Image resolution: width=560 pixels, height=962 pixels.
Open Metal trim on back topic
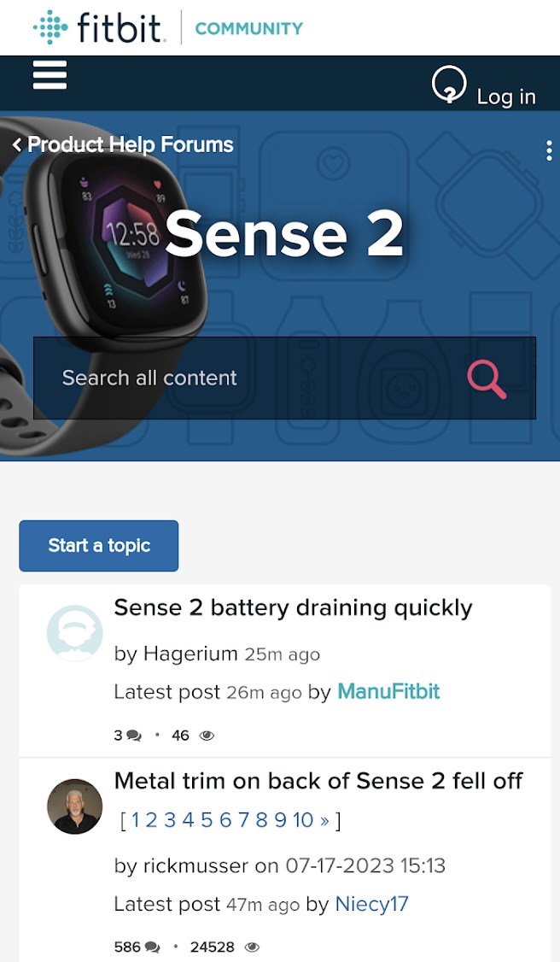318,781
